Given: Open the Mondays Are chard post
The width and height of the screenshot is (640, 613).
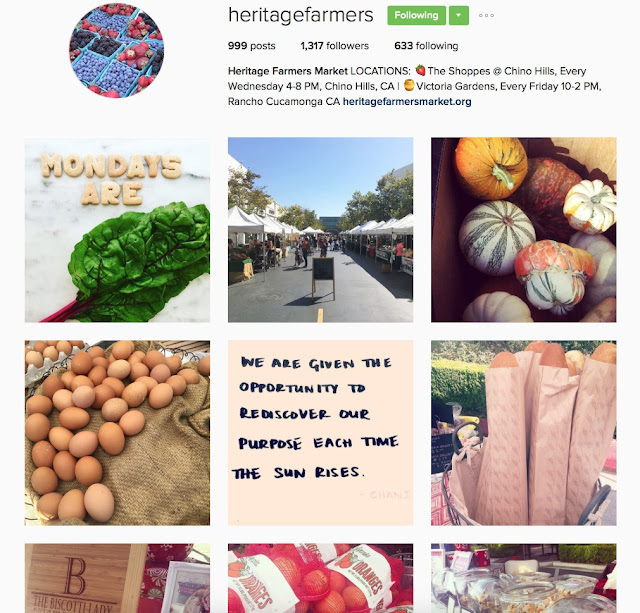Looking at the screenshot, I should tap(117, 230).
